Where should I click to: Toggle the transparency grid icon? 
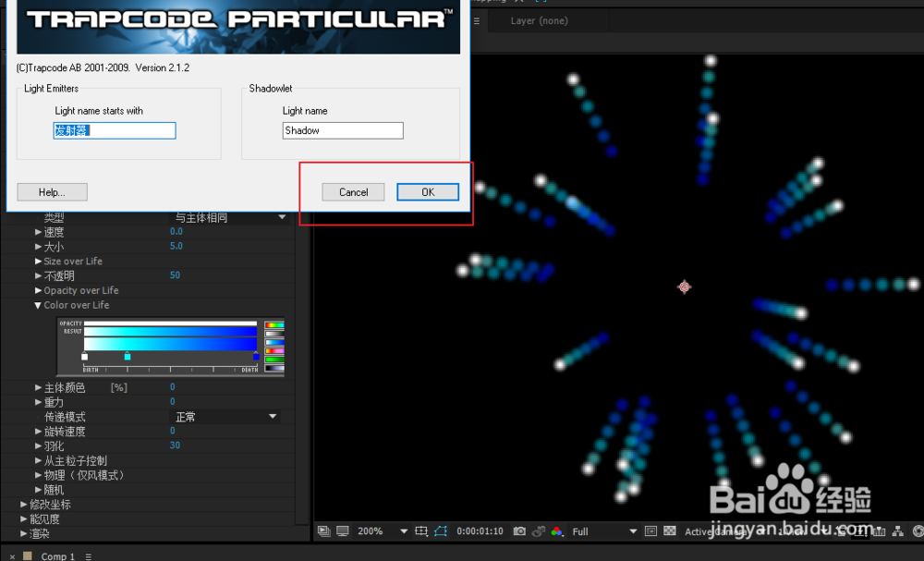pyautogui.click(x=669, y=531)
